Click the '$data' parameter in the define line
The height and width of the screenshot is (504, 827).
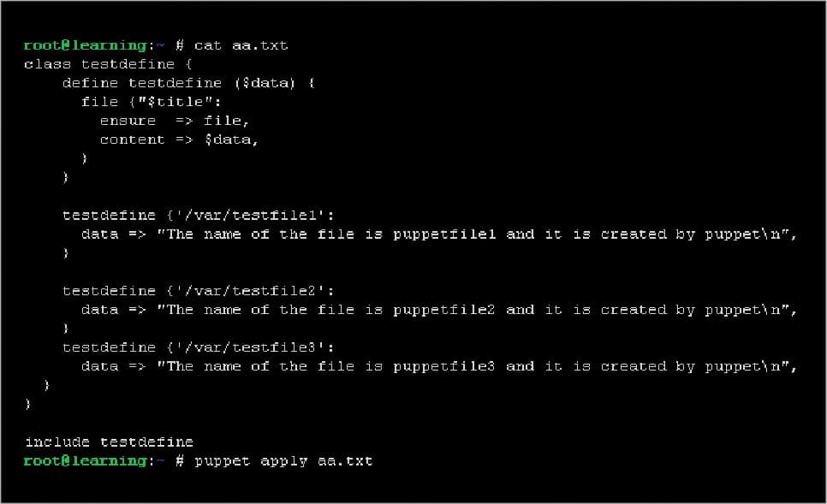[267, 83]
